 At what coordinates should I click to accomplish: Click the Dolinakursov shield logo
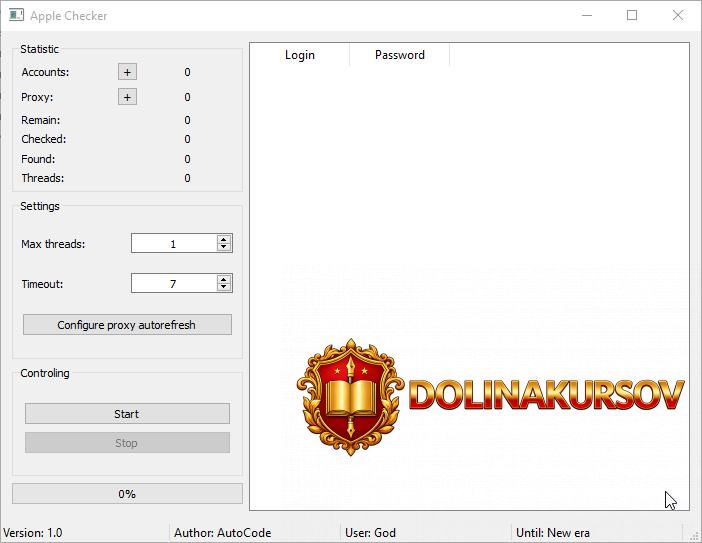pos(349,397)
